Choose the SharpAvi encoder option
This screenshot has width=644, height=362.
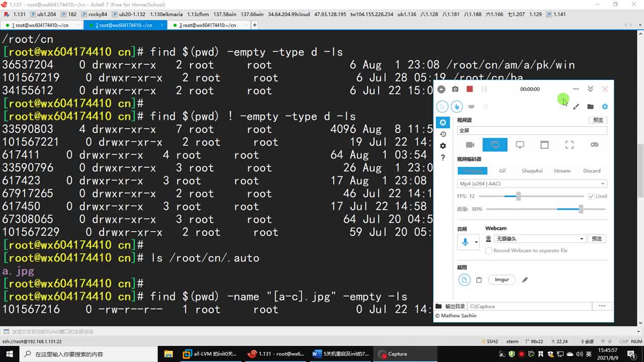532,171
